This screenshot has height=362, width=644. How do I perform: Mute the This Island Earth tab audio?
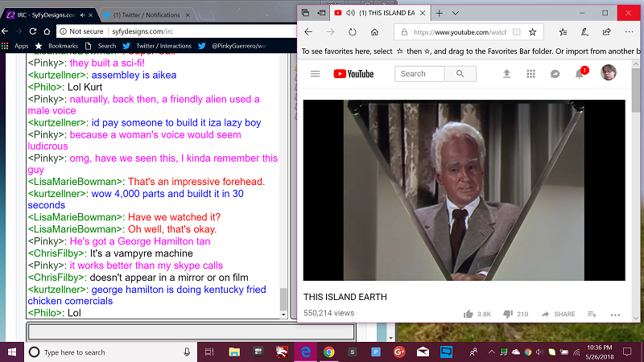(350, 13)
